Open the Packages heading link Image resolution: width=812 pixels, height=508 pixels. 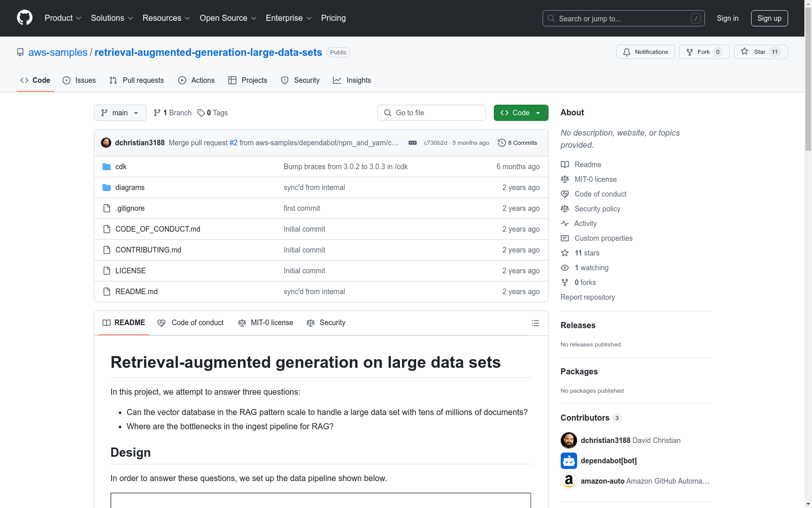point(579,371)
